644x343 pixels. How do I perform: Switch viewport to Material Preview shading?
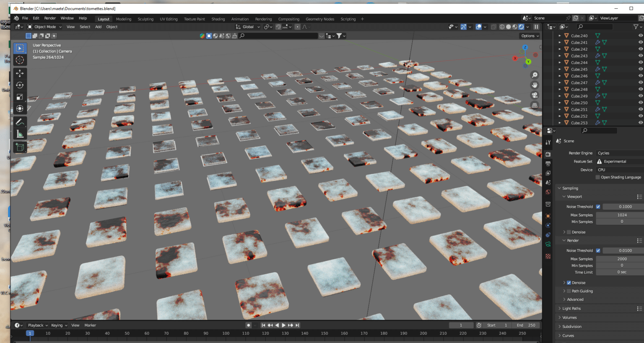click(514, 27)
